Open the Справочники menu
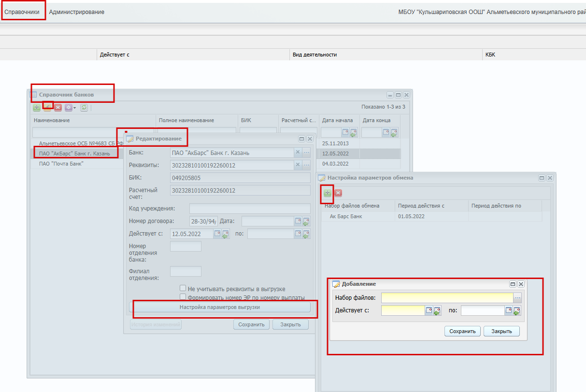 pyautogui.click(x=22, y=12)
